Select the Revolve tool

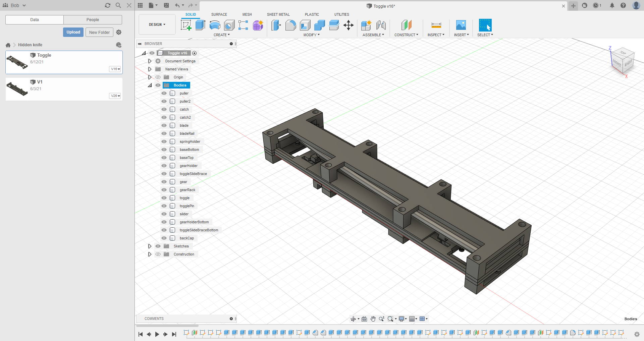point(215,25)
